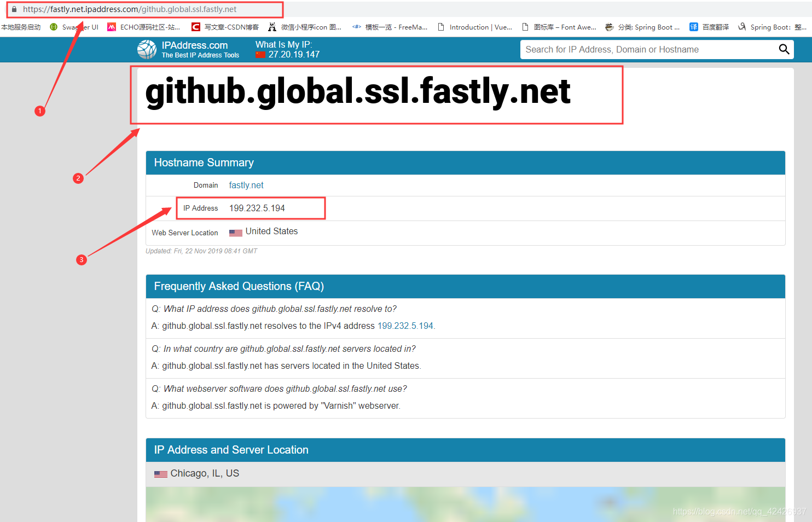This screenshot has height=522, width=812.
Task: Open the 写文章-CSDN博客 bookmark icon
Action: [196, 27]
